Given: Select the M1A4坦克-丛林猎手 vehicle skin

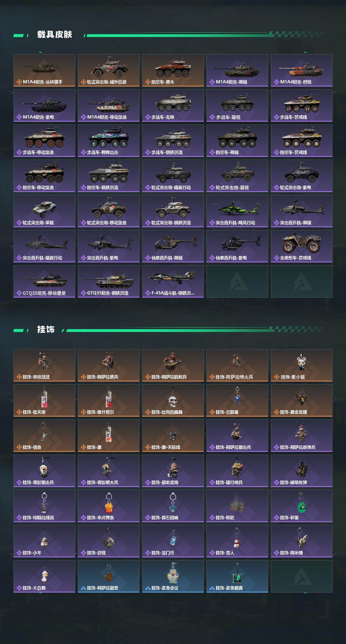Looking at the screenshot, I should (x=44, y=70).
